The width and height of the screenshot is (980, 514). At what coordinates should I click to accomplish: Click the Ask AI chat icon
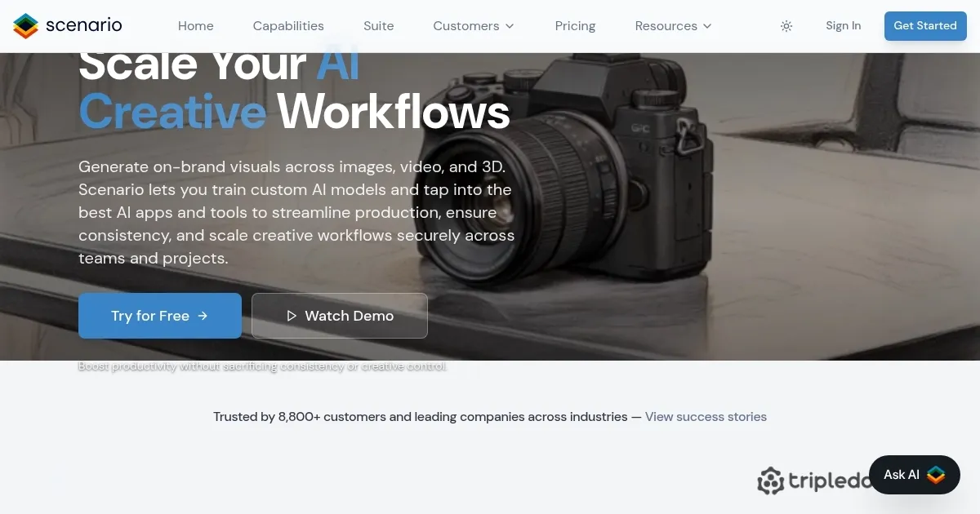(936, 475)
